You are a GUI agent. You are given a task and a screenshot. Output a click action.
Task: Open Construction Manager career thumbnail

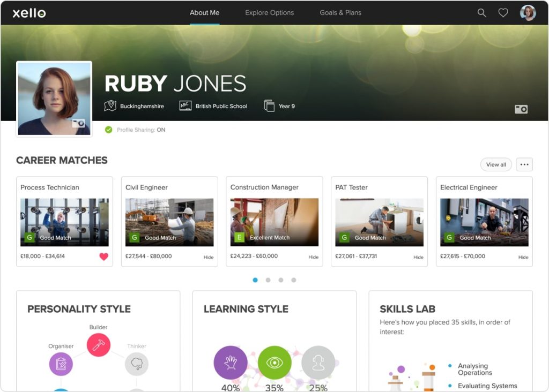tap(274, 222)
